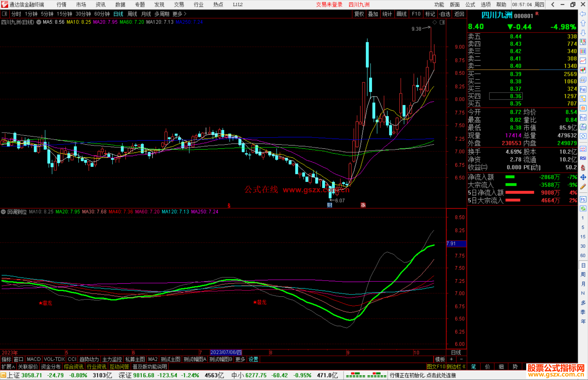Toggle the main chart indicator circle button
Screen dimensions: 588x380
[39, 22]
